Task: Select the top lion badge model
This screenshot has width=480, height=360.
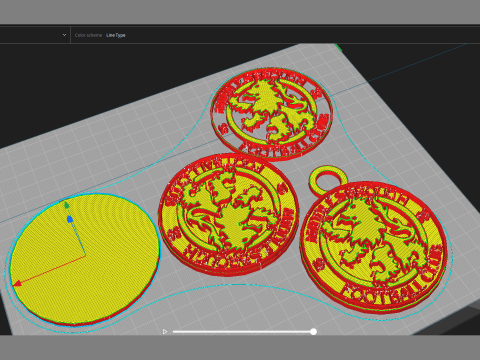Action: [271, 113]
